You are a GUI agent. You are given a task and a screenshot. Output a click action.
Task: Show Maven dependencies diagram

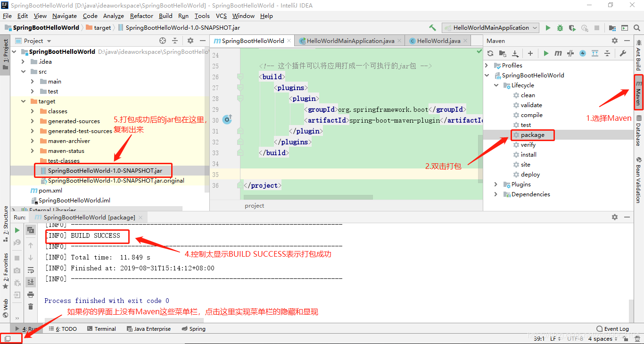coord(595,53)
